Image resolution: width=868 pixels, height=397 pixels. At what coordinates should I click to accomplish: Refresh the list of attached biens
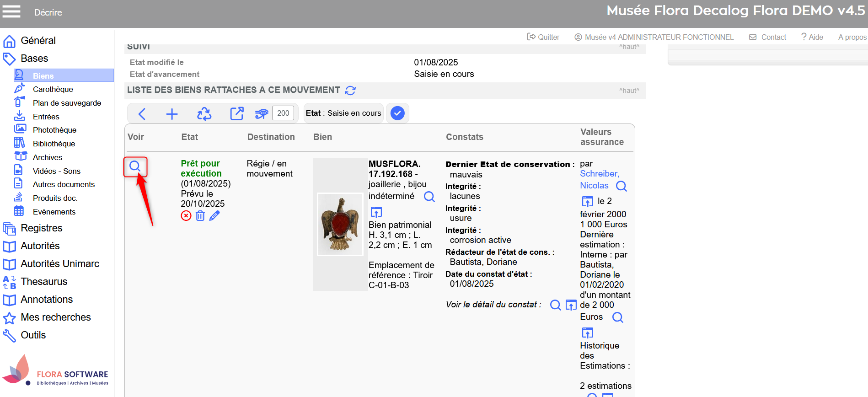tap(350, 91)
